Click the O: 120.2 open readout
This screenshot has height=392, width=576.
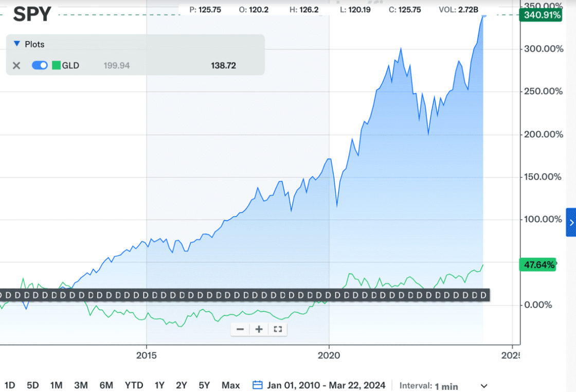pos(254,10)
